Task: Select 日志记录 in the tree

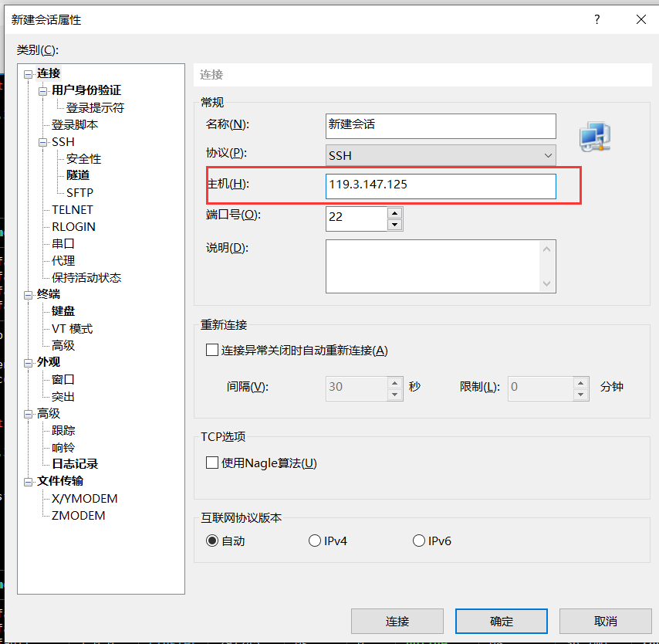Action: 75,463
